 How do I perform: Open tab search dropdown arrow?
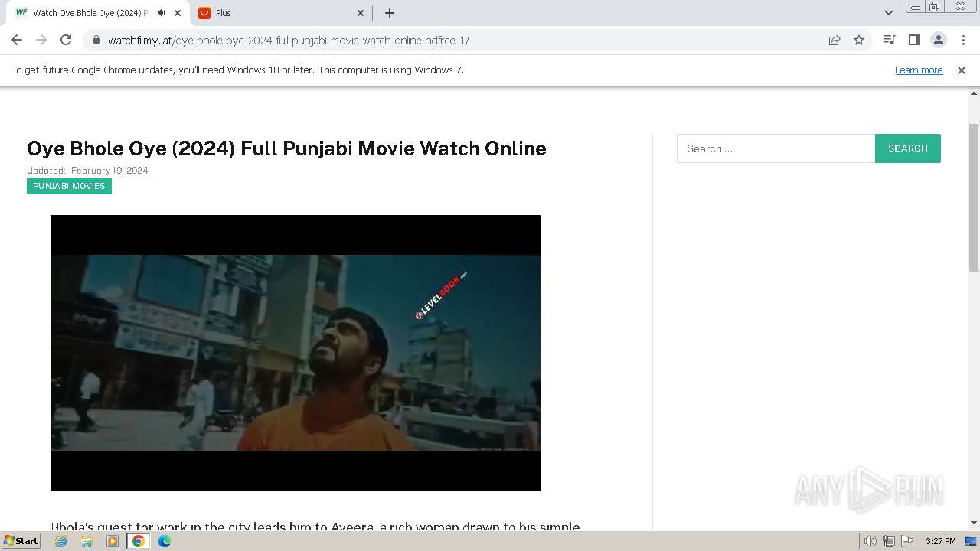coord(889,13)
